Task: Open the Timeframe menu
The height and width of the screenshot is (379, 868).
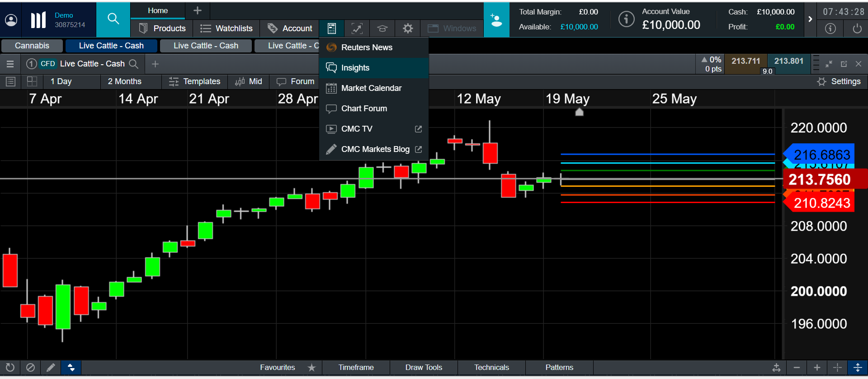Action: [x=356, y=368]
